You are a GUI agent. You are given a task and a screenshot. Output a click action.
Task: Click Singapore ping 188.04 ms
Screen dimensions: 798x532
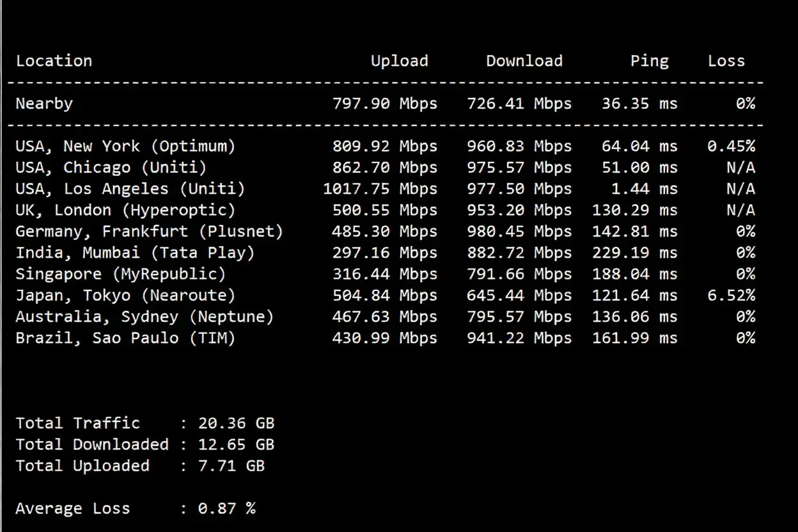point(635,274)
